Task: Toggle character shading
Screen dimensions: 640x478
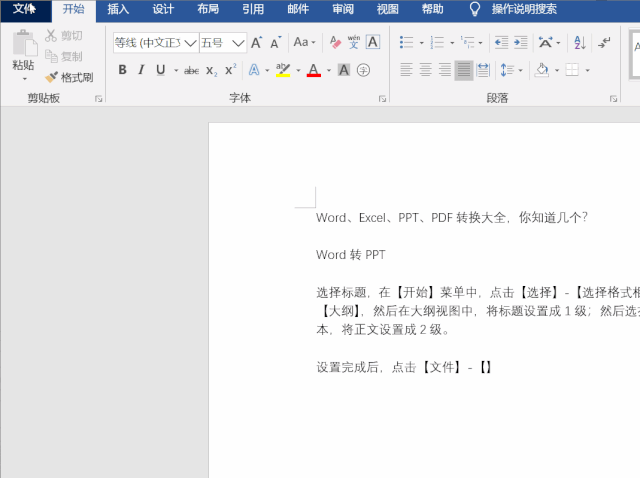Action: (344, 70)
